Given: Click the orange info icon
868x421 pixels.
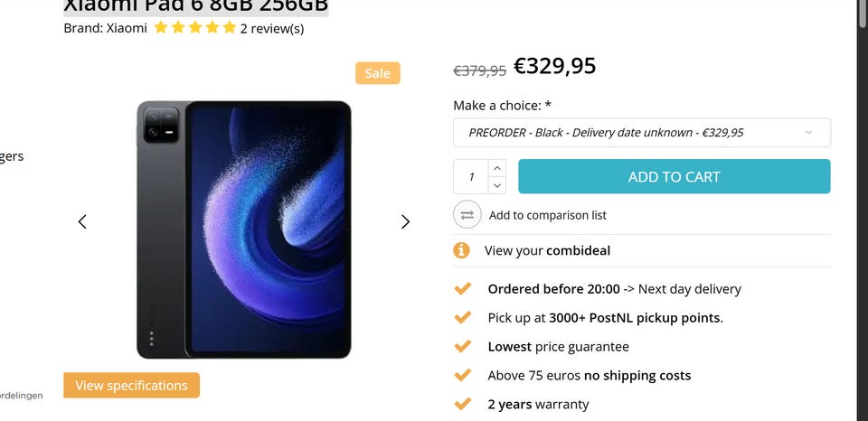Looking at the screenshot, I should [x=462, y=250].
